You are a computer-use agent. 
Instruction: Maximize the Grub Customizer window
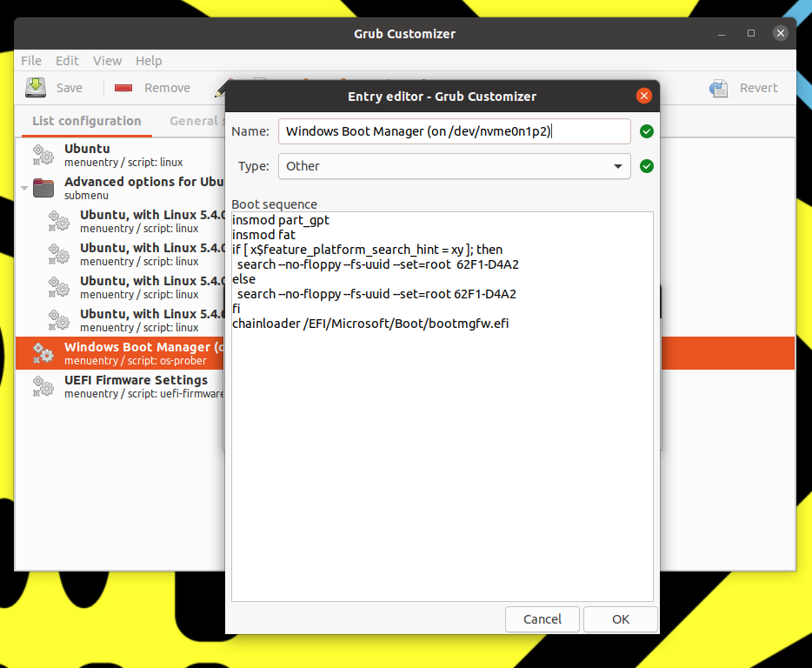(x=751, y=33)
